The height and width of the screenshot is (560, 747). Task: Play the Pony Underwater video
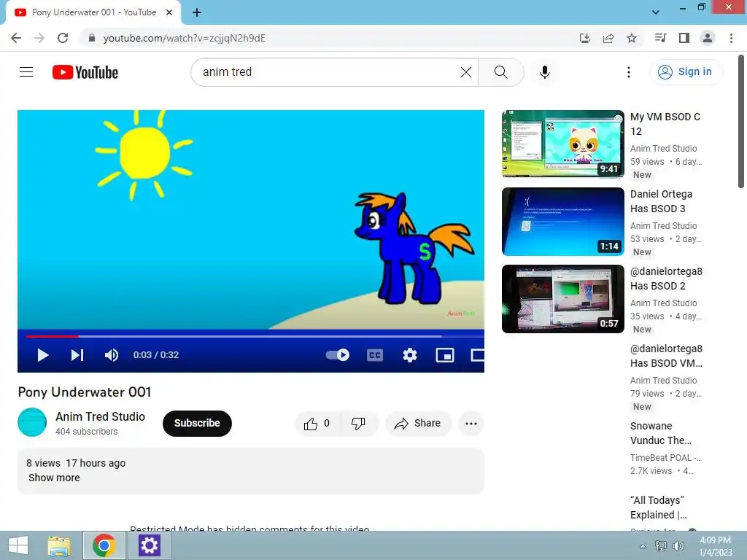point(42,355)
